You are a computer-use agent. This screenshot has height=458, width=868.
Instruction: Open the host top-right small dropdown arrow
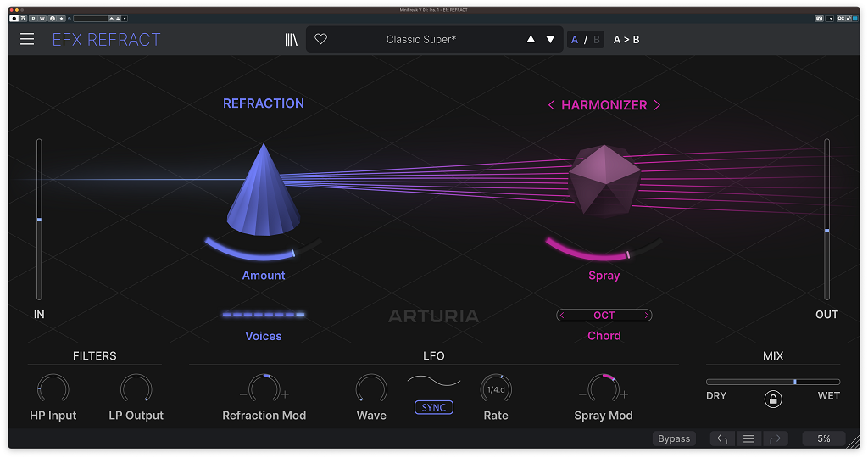(x=829, y=19)
